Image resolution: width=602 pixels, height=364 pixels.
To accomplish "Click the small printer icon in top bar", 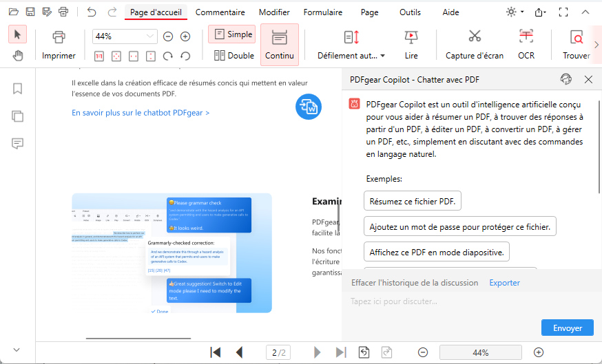I will 63,12.
